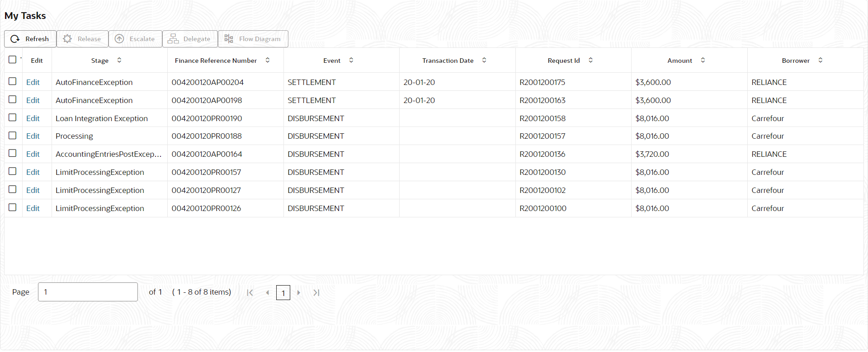Sort by Amount column arrows

tap(703, 60)
